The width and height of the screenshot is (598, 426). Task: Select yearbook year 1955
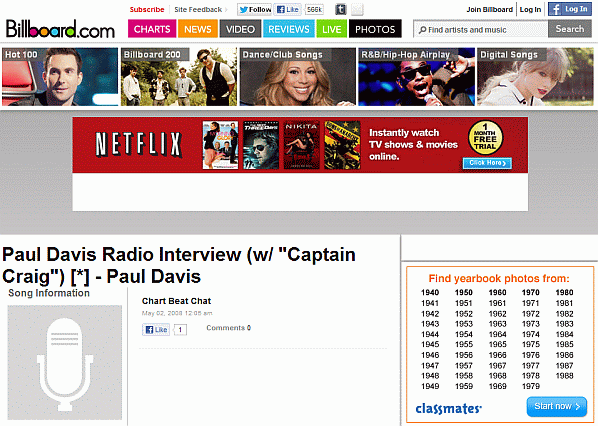[464, 344]
